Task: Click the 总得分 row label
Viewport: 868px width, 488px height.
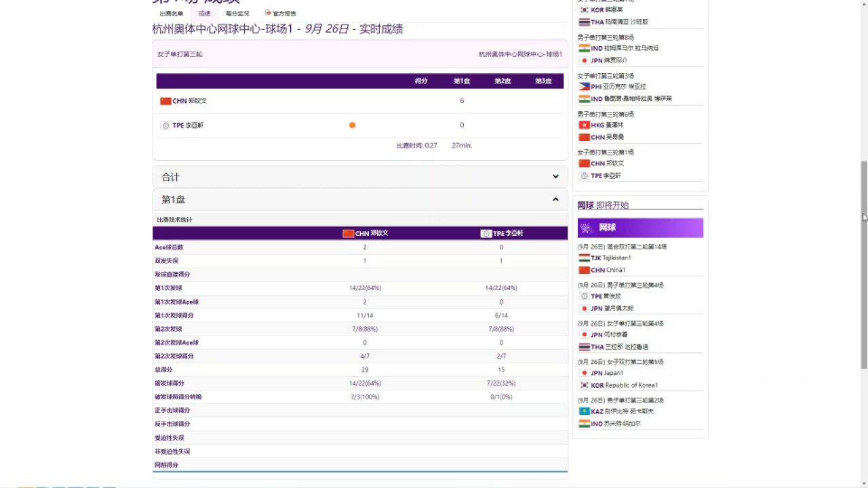Action: pyautogui.click(x=163, y=369)
